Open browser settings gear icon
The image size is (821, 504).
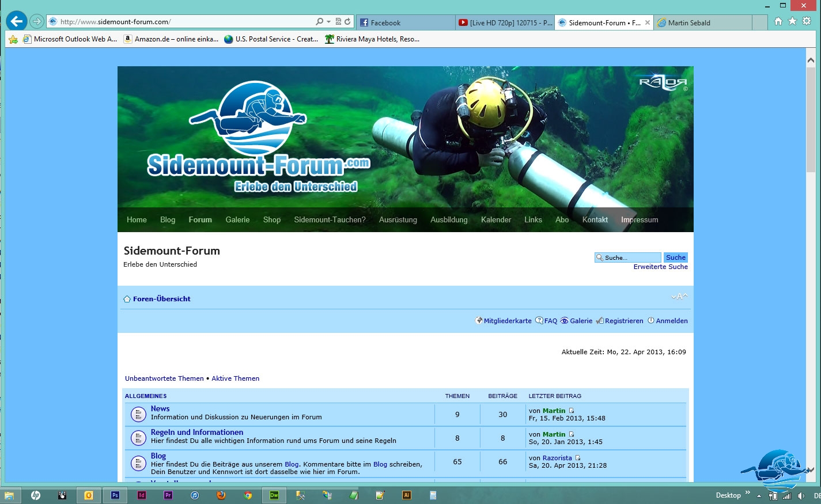pos(807,21)
